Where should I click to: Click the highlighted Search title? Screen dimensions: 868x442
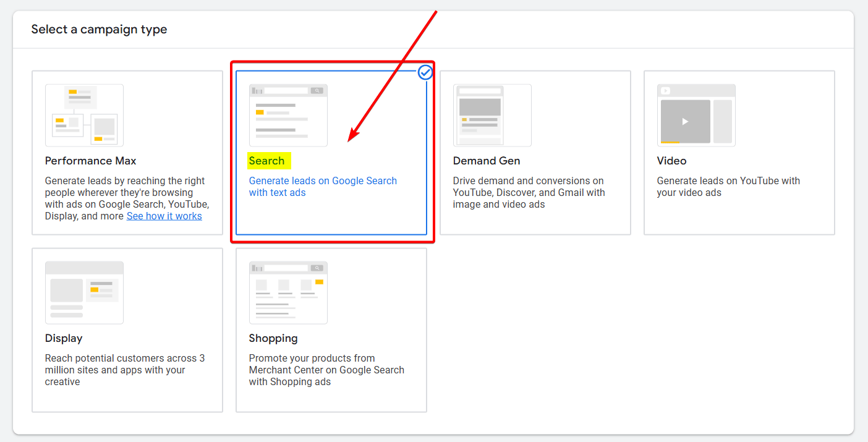click(267, 161)
